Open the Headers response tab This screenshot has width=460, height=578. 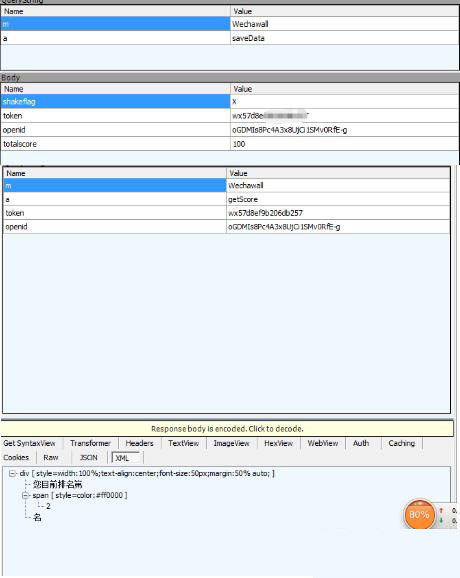pyautogui.click(x=139, y=443)
